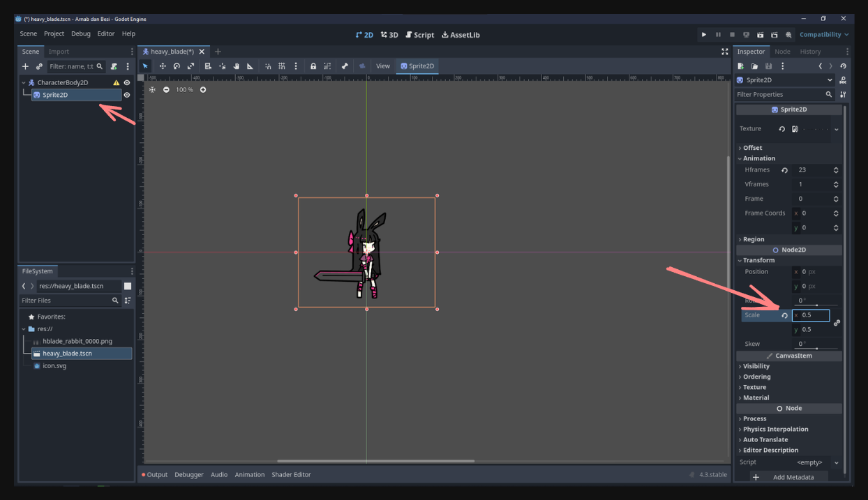
Task: Switch to the Script workspace
Action: 420,35
